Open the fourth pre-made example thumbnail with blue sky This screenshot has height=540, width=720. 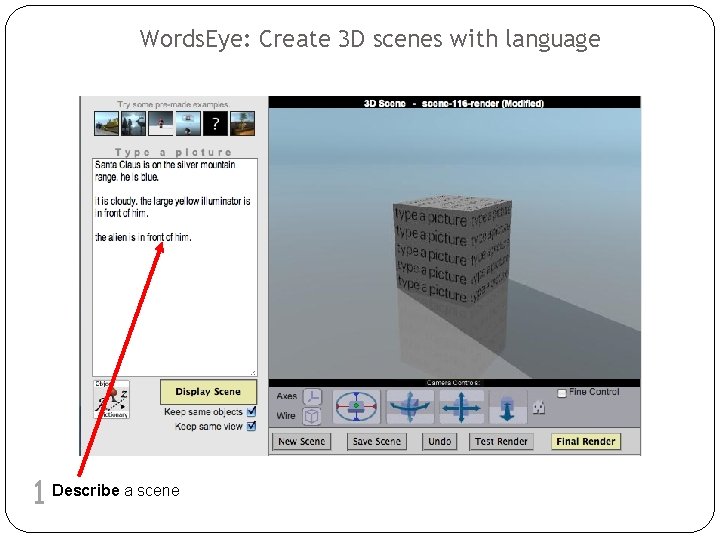point(188,123)
